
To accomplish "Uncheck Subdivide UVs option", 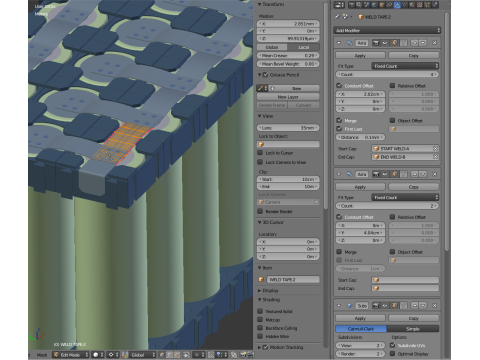I will [392, 345].
